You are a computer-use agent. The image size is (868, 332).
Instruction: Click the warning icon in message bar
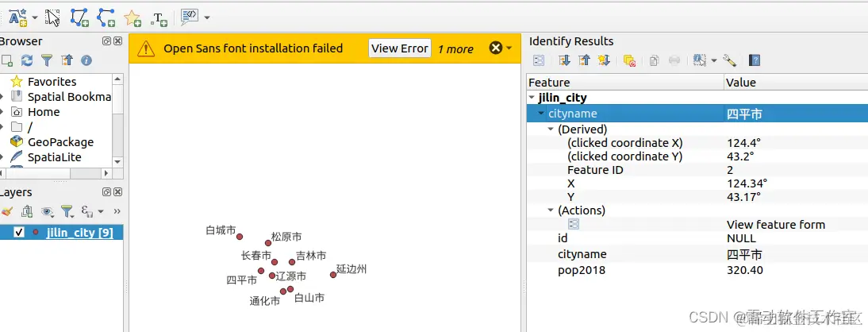click(x=146, y=48)
